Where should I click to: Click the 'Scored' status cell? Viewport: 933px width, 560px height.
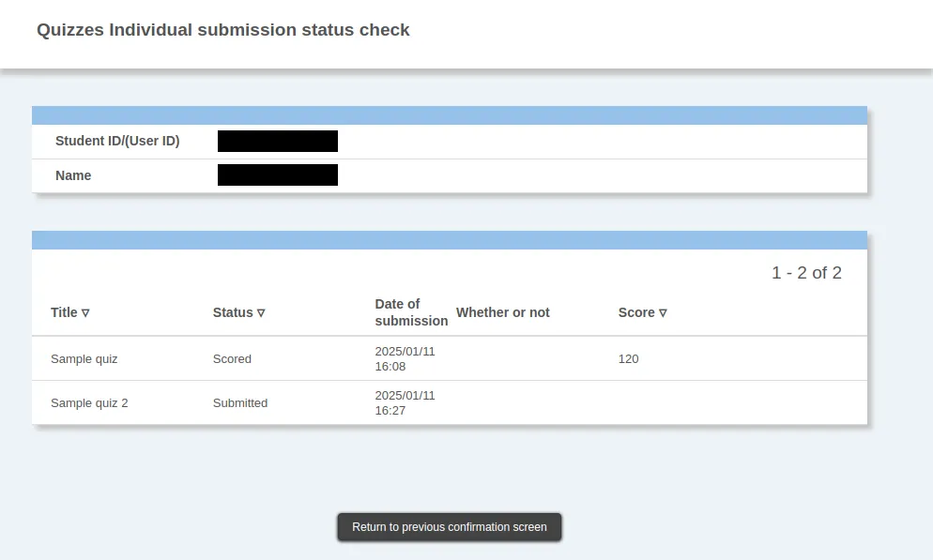tap(232, 359)
